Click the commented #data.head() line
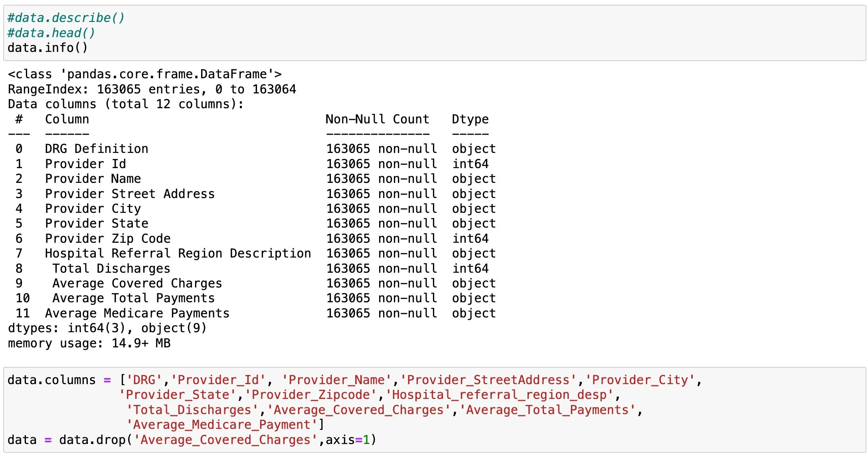The image size is (868, 456). (x=51, y=33)
